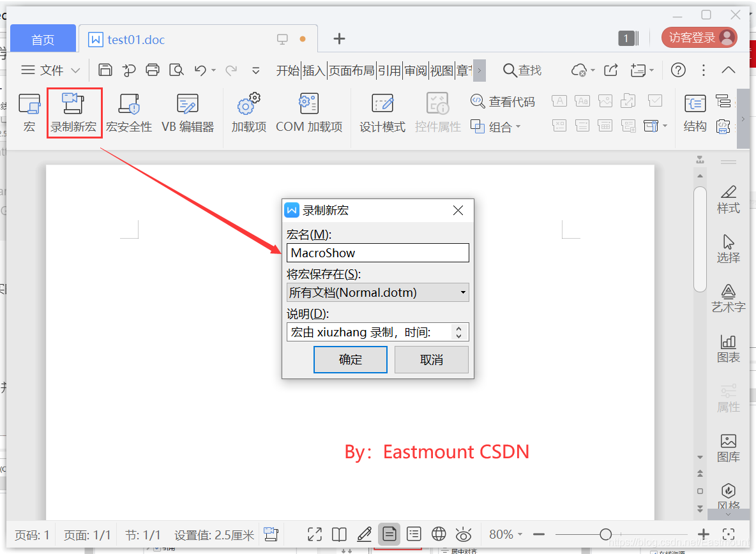756x554 pixels.
Task: Zoom out with minus button
Action: click(x=538, y=534)
